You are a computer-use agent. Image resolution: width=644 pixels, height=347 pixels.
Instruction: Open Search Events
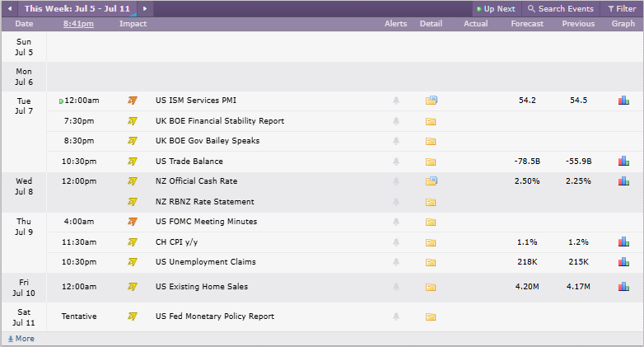tap(561, 8)
